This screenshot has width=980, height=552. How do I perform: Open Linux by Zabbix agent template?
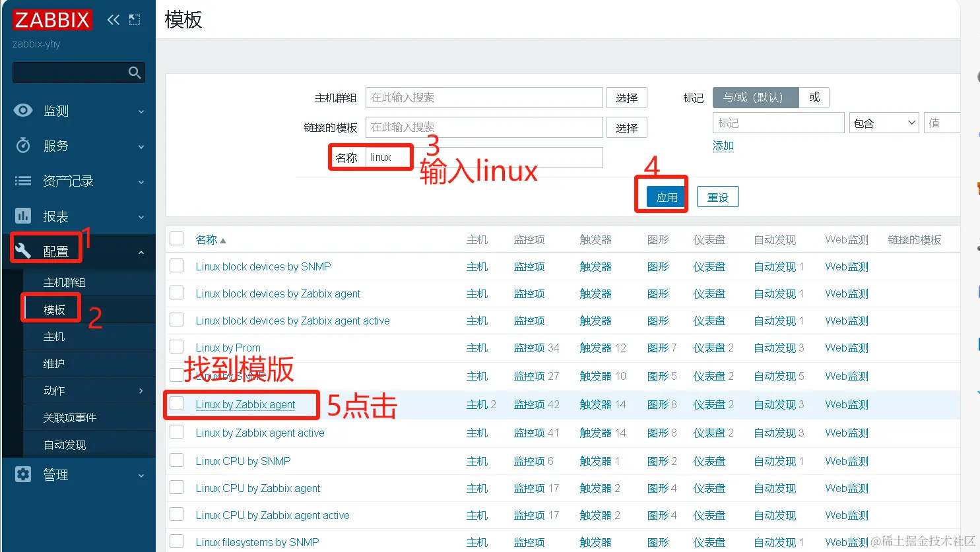click(x=245, y=404)
